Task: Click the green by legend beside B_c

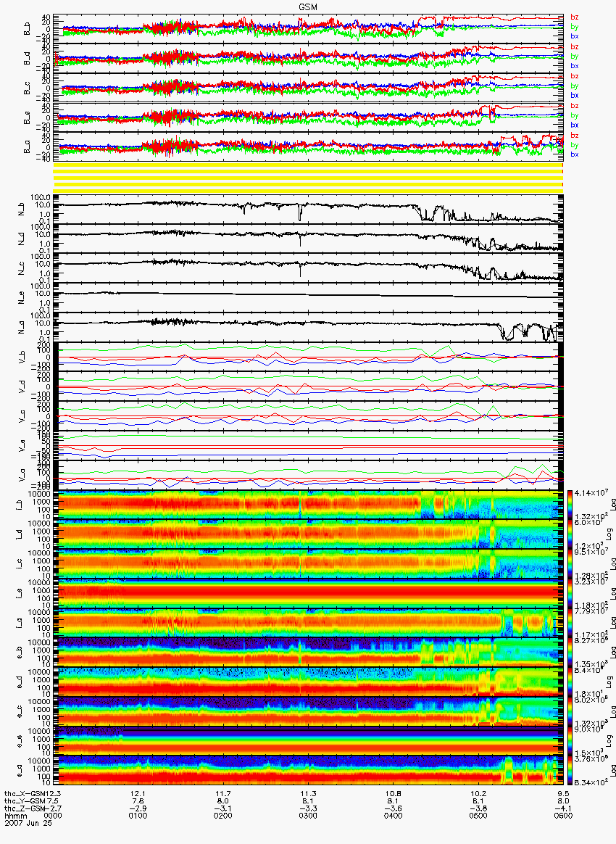Action: (574, 86)
